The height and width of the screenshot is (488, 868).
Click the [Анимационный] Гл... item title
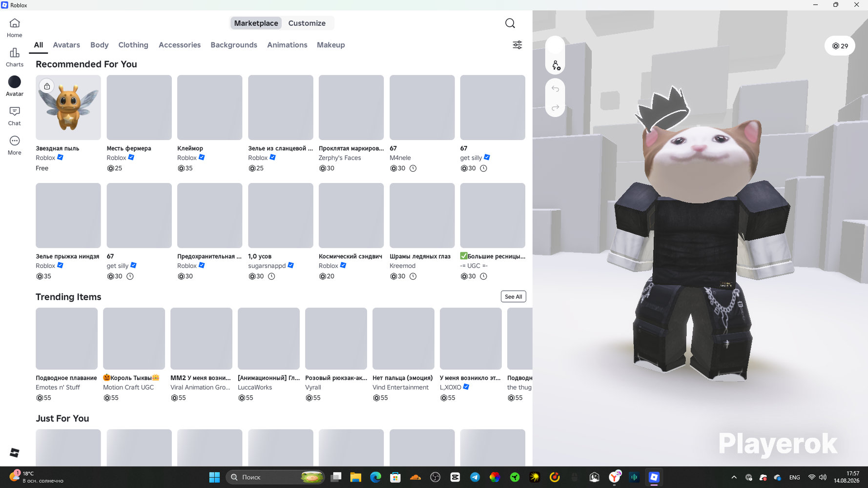(x=269, y=378)
